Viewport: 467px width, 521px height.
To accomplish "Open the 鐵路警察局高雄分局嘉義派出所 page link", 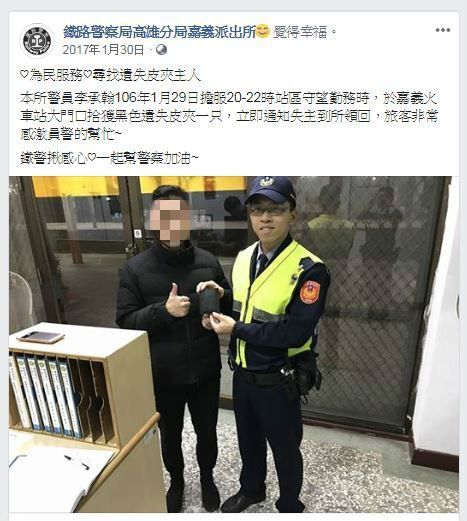I will pyautogui.click(x=159, y=32).
